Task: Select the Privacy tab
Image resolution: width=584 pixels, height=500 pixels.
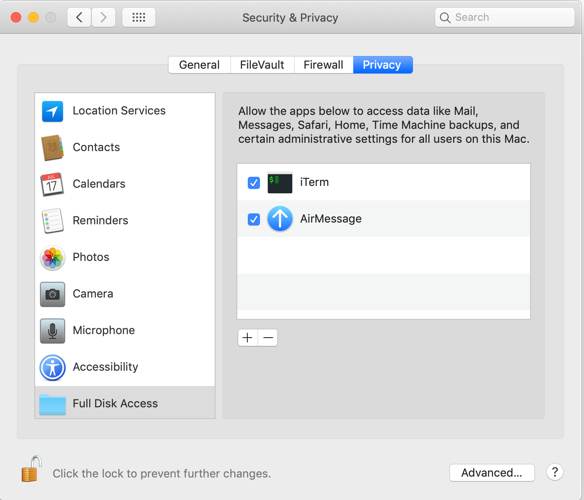Action: [x=383, y=65]
